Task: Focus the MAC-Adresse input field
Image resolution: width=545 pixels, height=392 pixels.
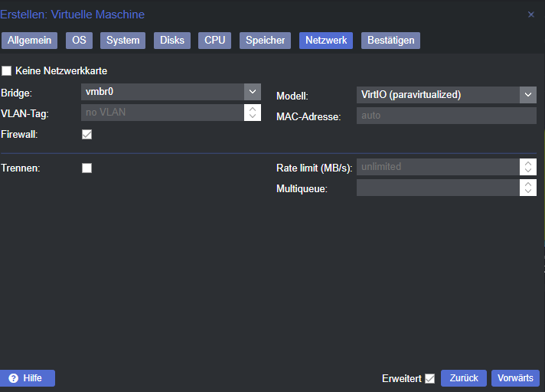Action: pos(446,116)
